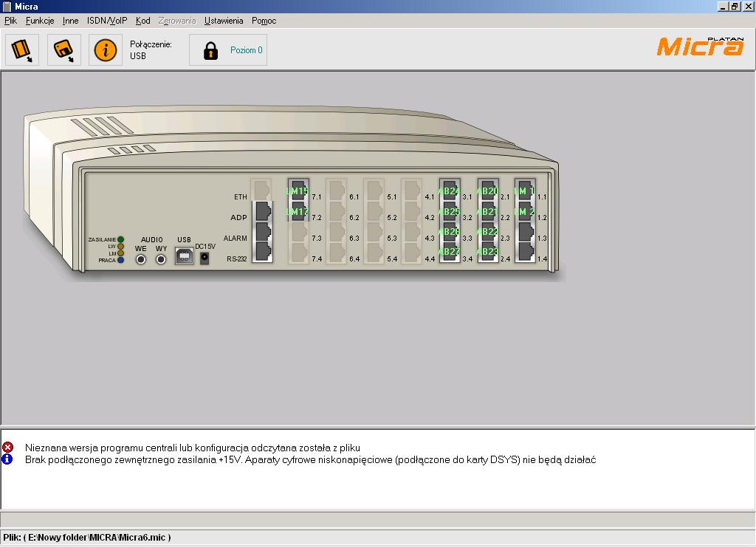Minimize the Micra window

coord(722,6)
